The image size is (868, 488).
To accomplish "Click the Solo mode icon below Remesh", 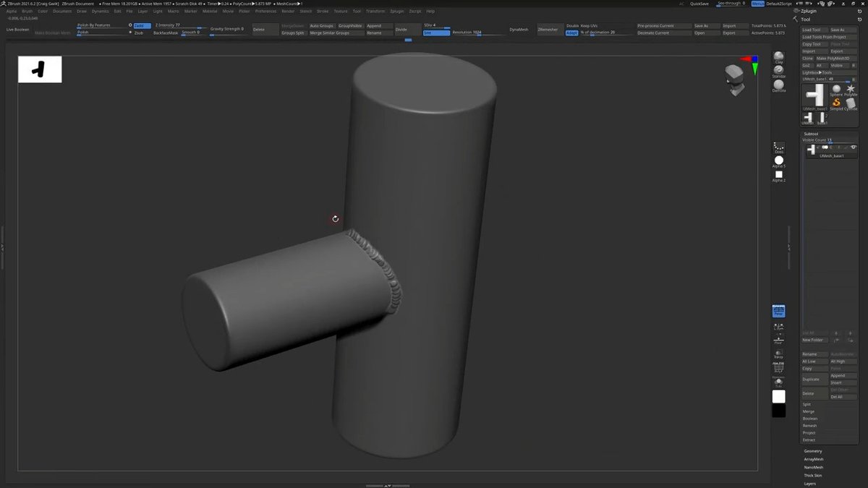I will click(778, 383).
